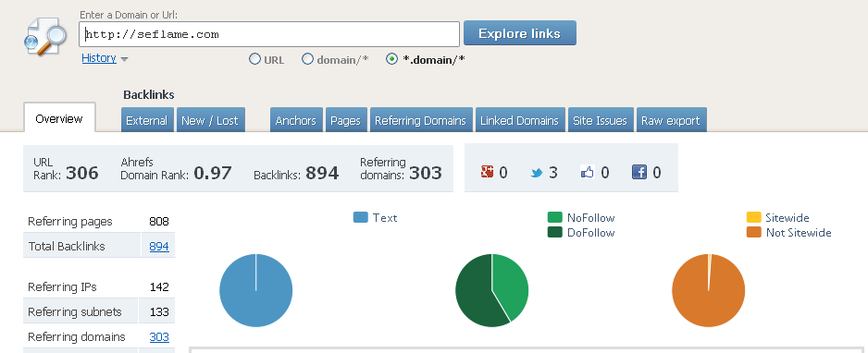Open the Overview tab
868x353 pixels.
59,118
